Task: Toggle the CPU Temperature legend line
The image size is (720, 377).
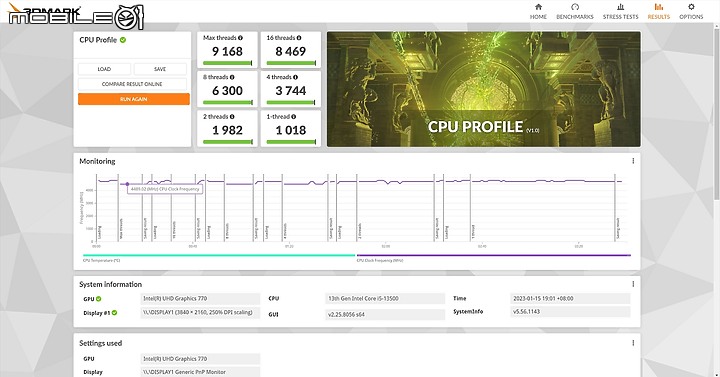Action: point(219,255)
